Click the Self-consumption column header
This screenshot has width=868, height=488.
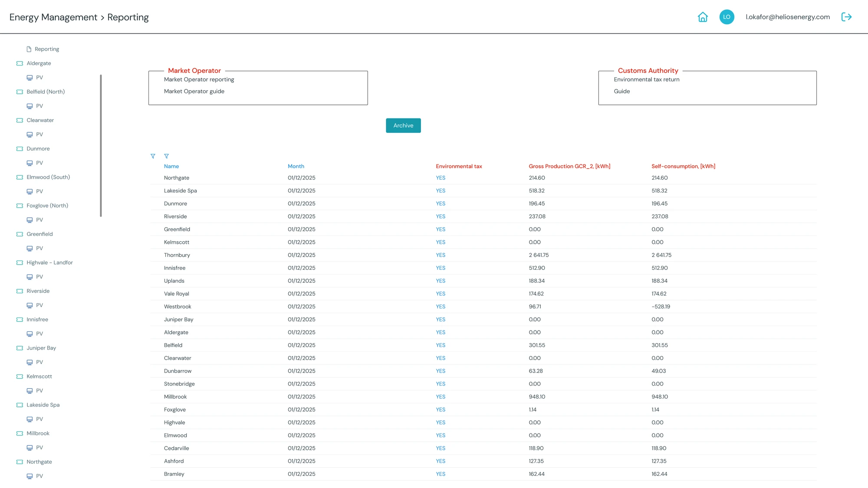point(683,166)
